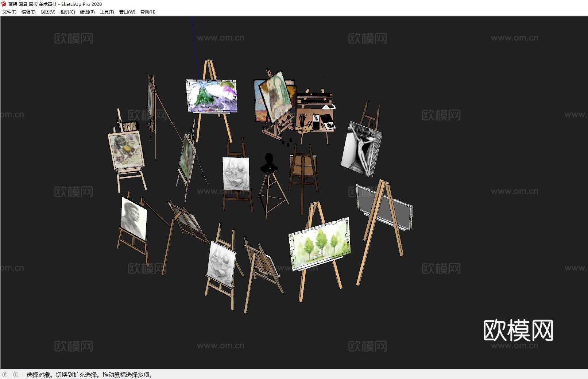Screen dimensions: 588x379
Task: Click the geo-location status bar icon
Action: (x=5, y=375)
